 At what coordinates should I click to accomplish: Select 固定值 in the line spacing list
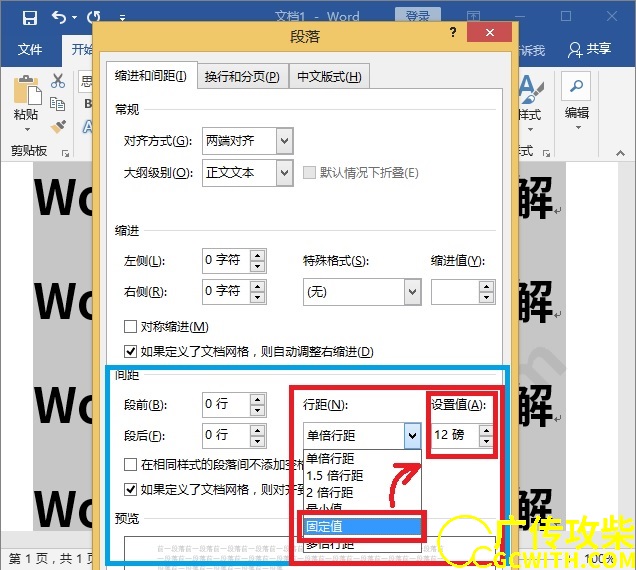[363, 527]
